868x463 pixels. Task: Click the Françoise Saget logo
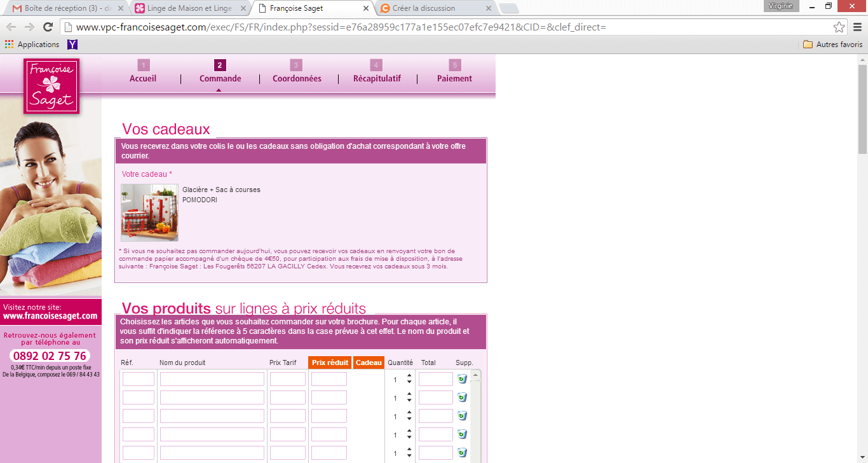tap(51, 86)
